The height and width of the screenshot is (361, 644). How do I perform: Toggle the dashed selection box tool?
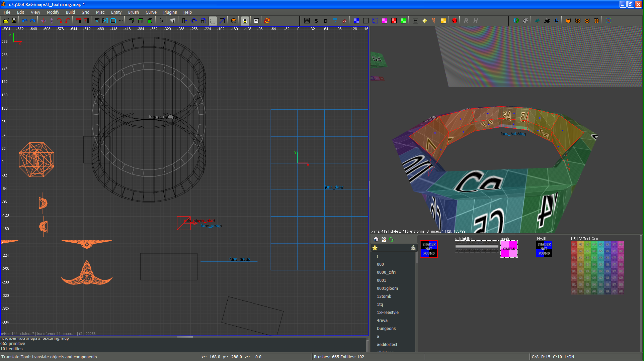click(213, 21)
